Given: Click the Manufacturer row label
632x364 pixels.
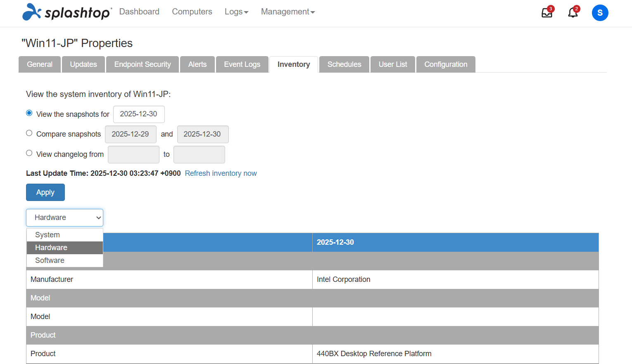Looking at the screenshot, I should (52, 279).
